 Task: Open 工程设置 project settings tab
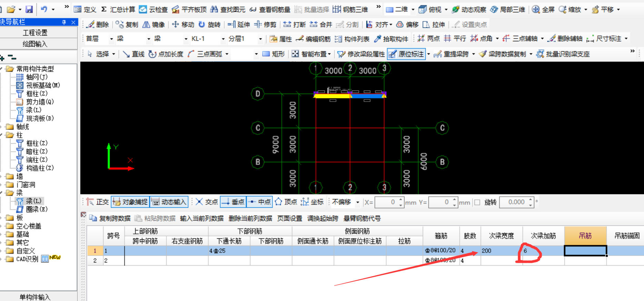coord(35,33)
